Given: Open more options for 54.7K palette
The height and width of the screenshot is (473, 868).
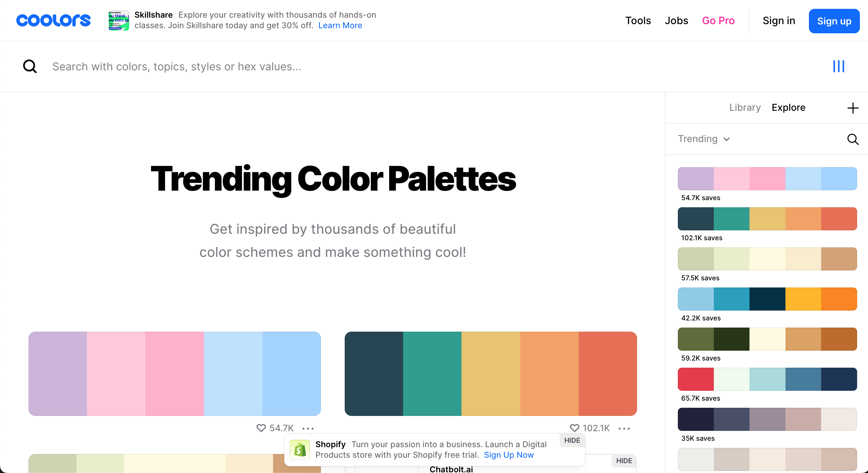Looking at the screenshot, I should (308, 428).
